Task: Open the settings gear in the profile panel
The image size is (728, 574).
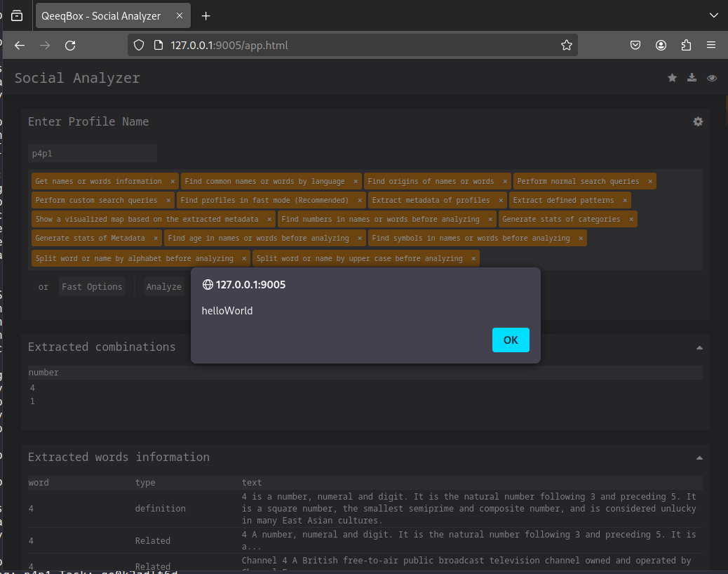Action: point(698,121)
